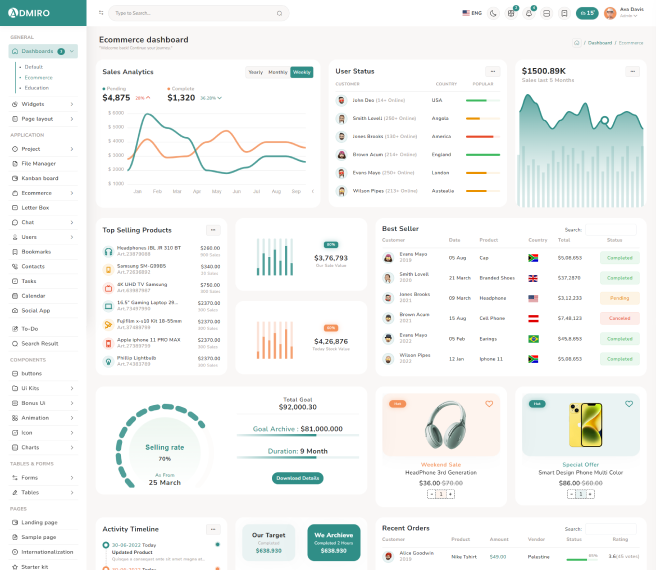Screen dimensions: 656x570
Task: Click the sidebar collapse icon beside search
Action: pos(100,13)
